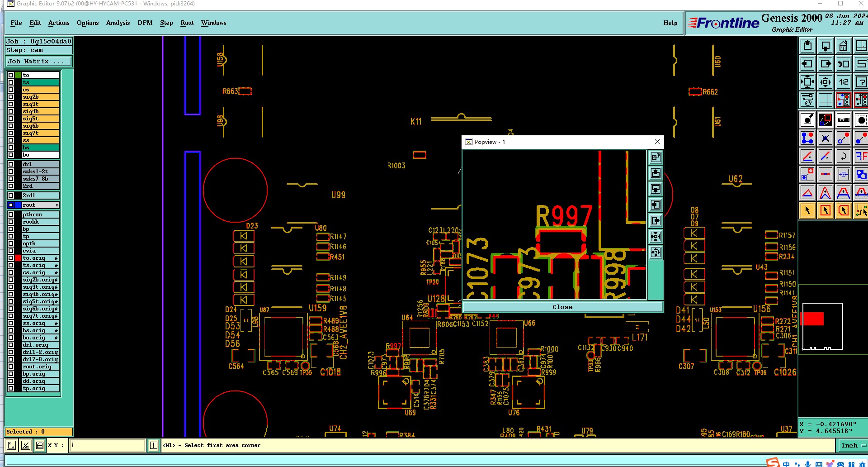
Task: Click the Close button in Popview
Action: pos(562,307)
